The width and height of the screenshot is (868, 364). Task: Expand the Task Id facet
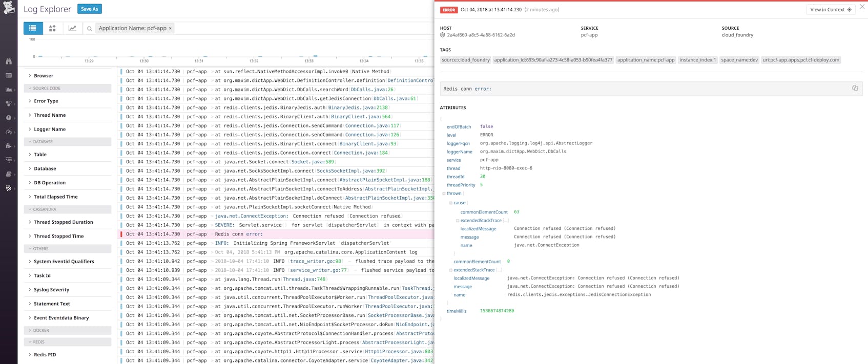coord(67,275)
